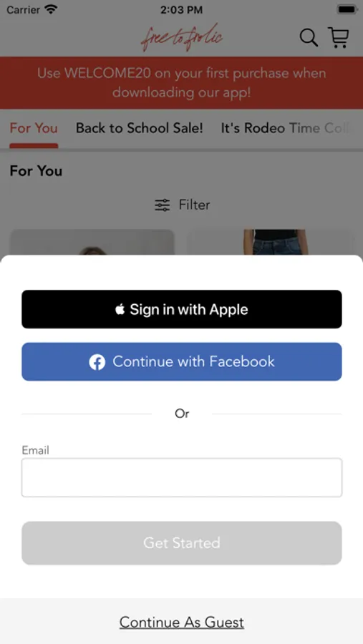This screenshot has width=363, height=644.
Task: Check the battery icon in status bar
Action: [347, 9]
